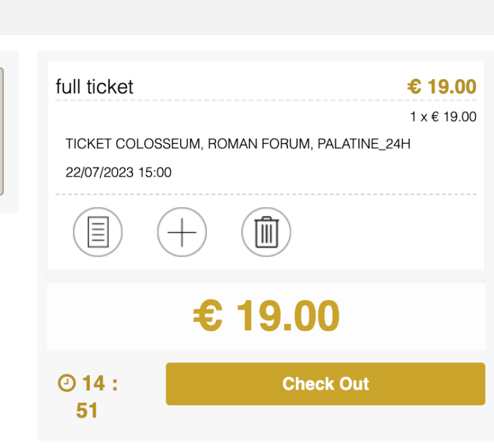Click the gray header bar at top
The width and height of the screenshot is (494, 448).
pyautogui.click(x=247, y=17)
